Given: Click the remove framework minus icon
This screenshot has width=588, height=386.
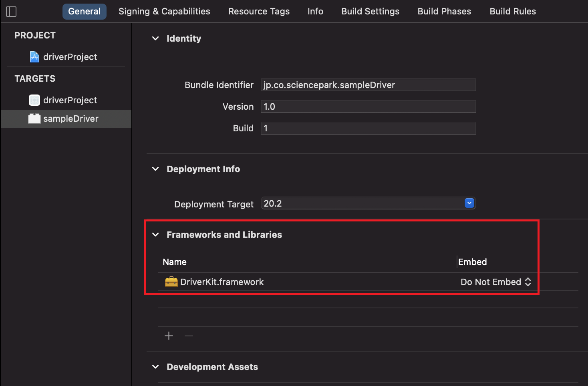Looking at the screenshot, I should (188, 336).
